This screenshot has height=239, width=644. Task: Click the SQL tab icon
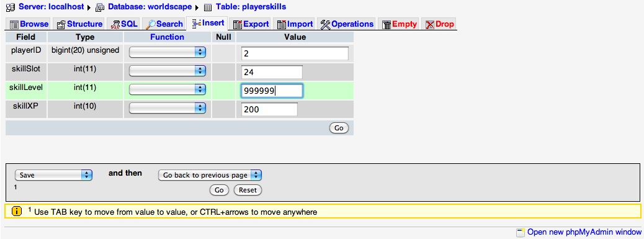coord(115,25)
